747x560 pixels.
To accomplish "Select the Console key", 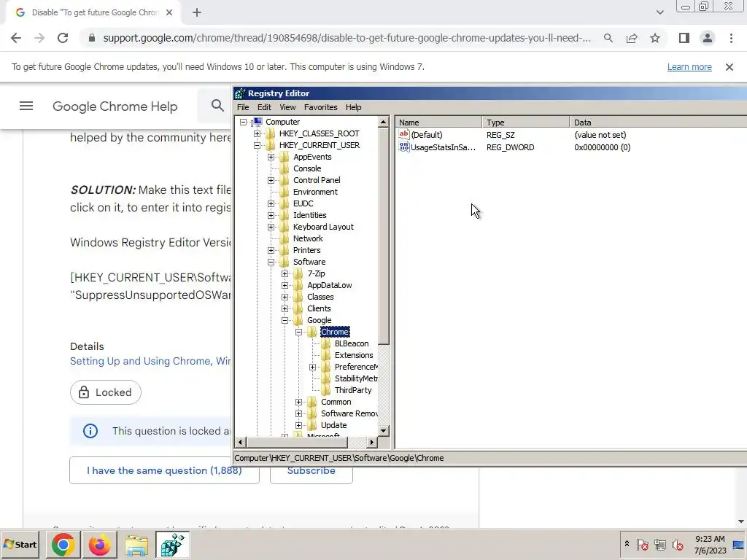I will coord(307,168).
